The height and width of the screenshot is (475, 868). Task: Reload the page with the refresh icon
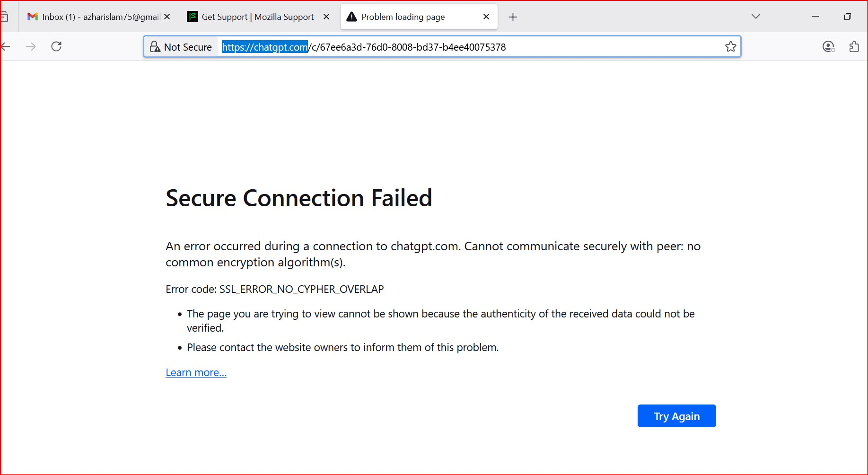pos(56,46)
